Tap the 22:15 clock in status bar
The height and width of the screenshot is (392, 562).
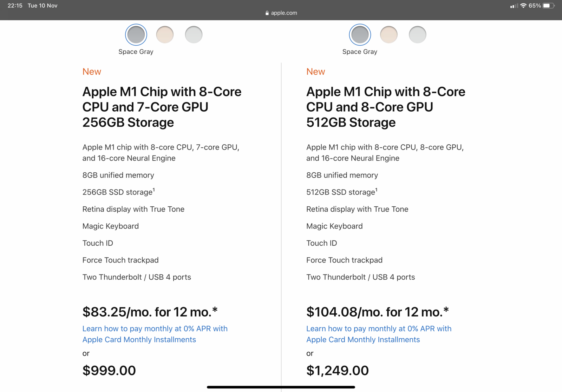[x=15, y=6]
